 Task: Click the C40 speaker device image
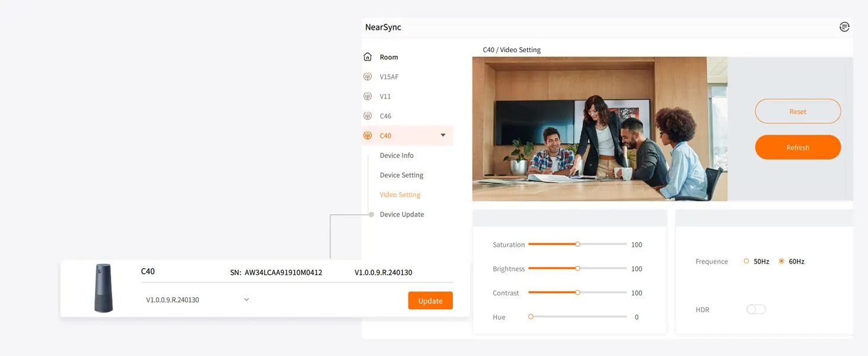[x=103, y=288]
